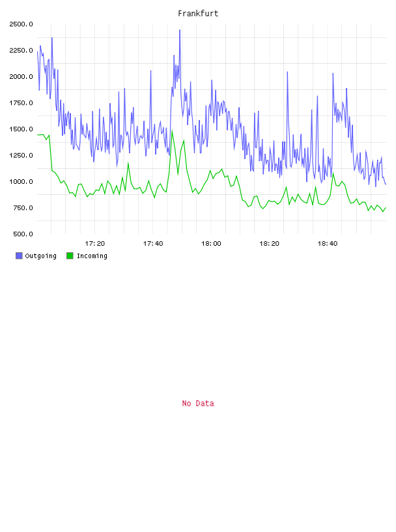Click the 2250.0 y-axis label

pyautogui.click(x=21, y=51)
